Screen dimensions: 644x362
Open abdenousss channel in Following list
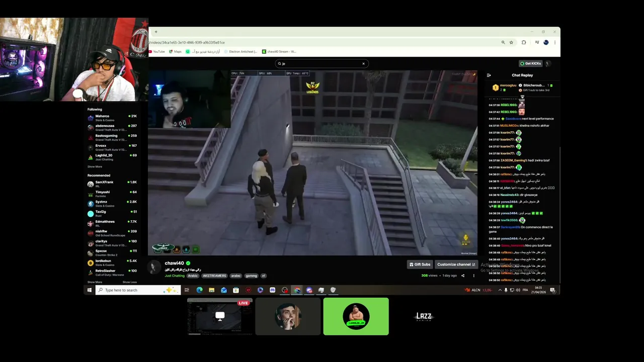(112, 128)
